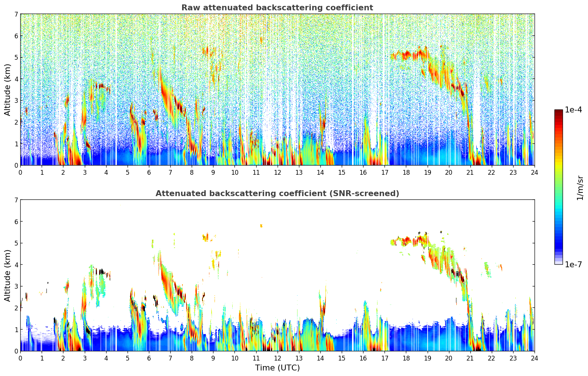
Task: Click the 'Altitude (km)' label of the SNR-screened plot
Action: pyautogui.click(x=7, y=275)
